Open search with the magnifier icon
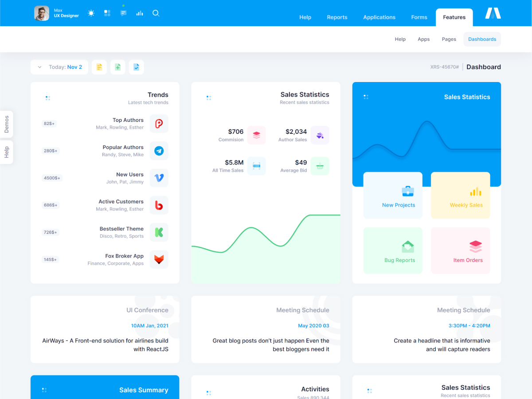The width and height of the screenshot is (532, 399). (156, 13)
